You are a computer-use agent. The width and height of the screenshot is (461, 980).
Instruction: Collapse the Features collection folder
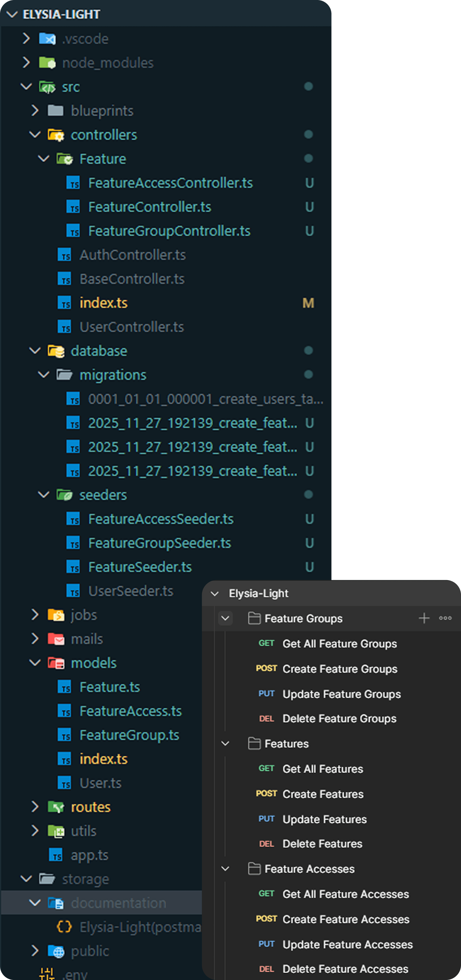coord(225,743)
